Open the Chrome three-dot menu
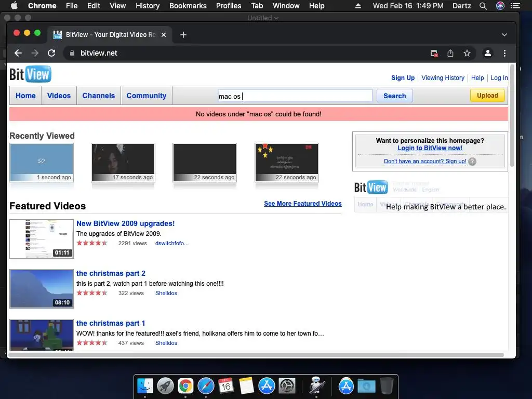The width and height of the screenshot is (532, 399). pos(504,54)
